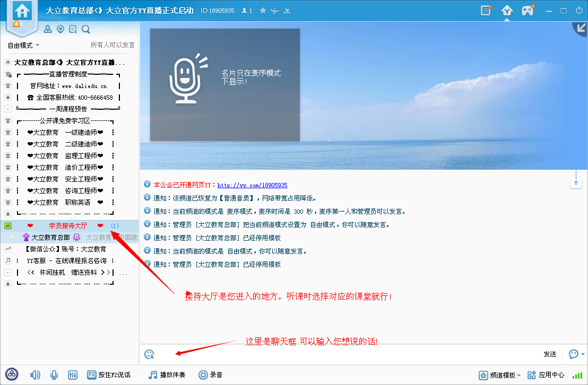
Task: Click the microphone business card thumbnail
Action: pos(225,85)
